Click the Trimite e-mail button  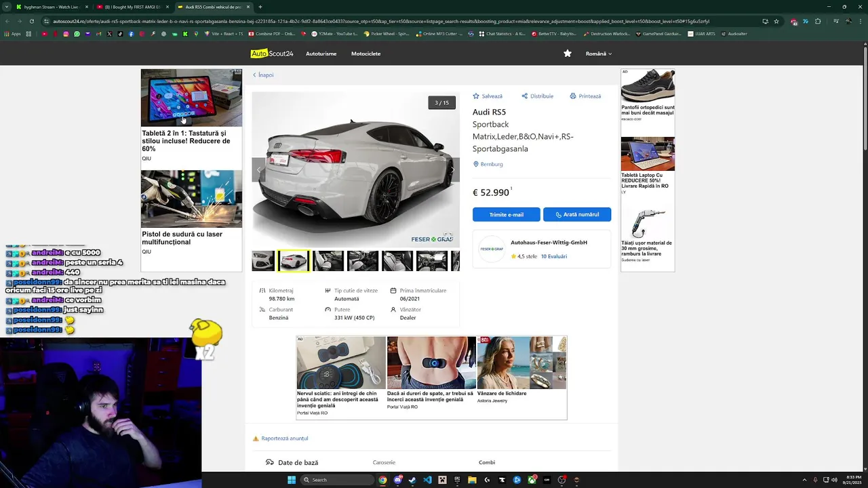(507, 214)
